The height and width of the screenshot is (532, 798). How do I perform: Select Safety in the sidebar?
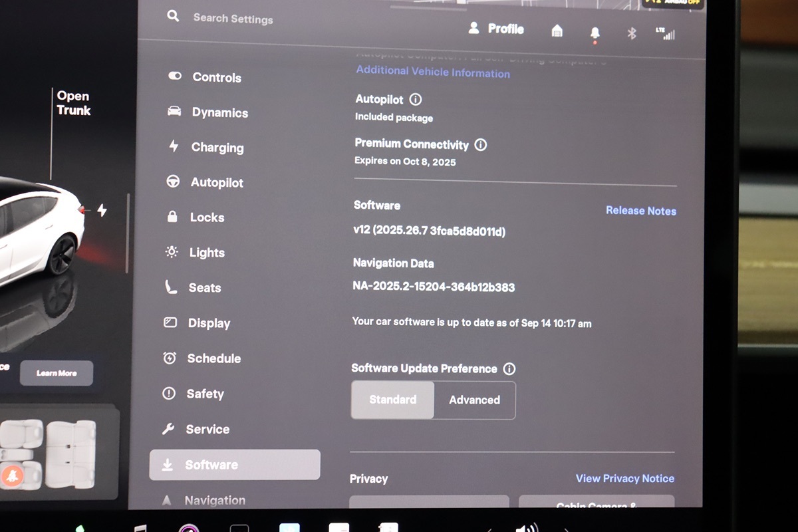[205, 394]
